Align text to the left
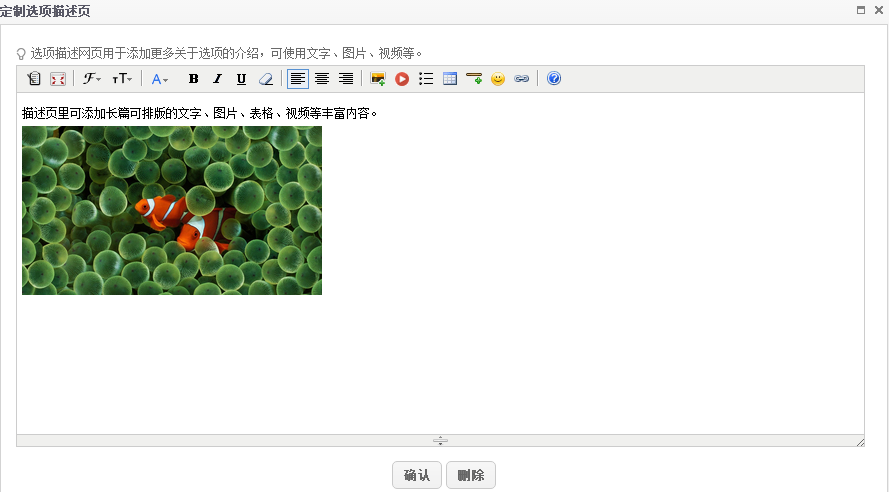The height and width of the screenshot is (492, 889). (x=298, y=79)
